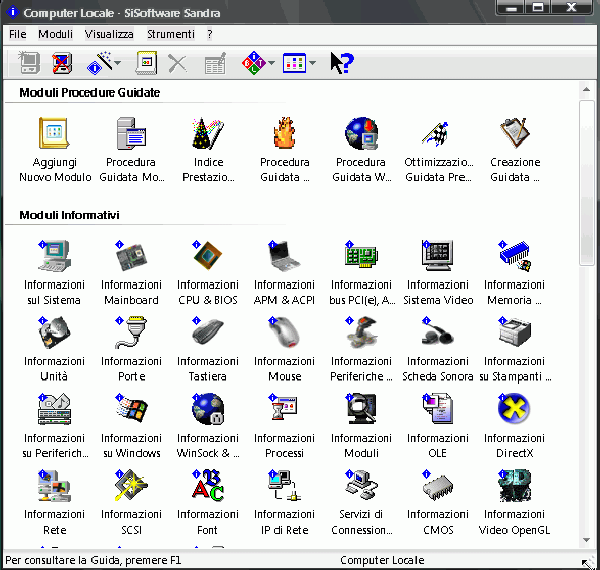Select Informazioni Mainboard
Image resolution: width=600 pixels, height=570 pixels.
[131, 273]
